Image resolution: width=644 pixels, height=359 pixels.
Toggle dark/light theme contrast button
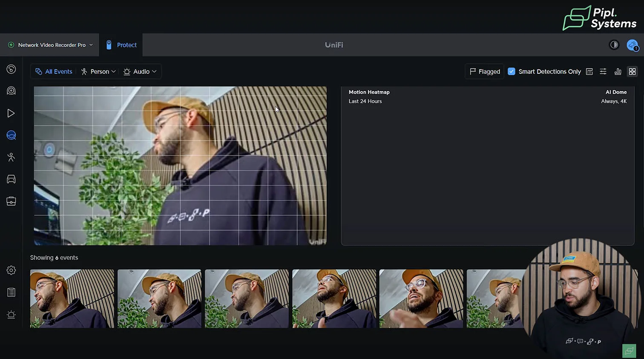click(614, 45)
